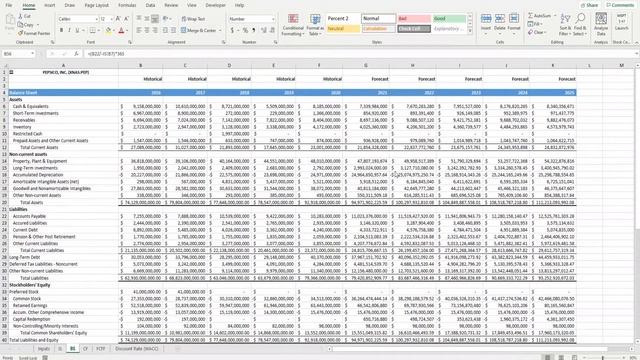Click the AutoSum sigma icon

tap(530, 16)
